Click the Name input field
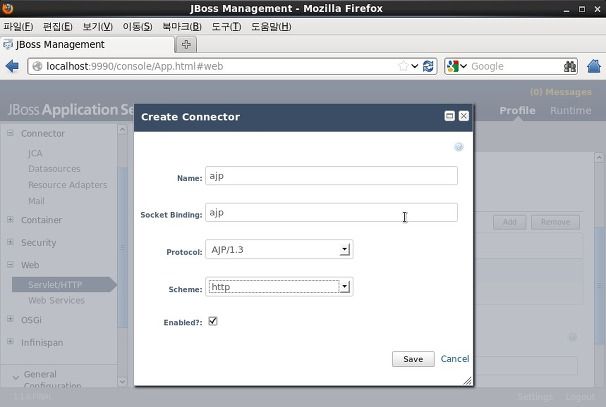The image size is (606, 407). click(331, 175)
